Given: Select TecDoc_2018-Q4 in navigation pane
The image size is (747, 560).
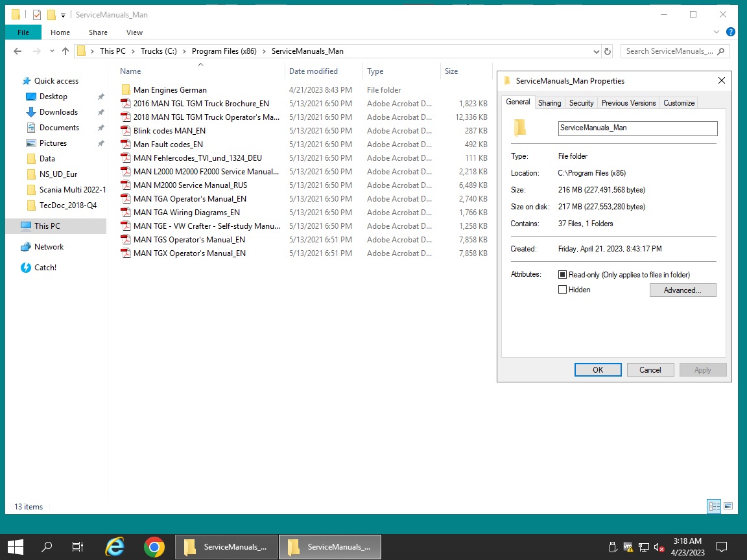Looking at the screenshot, I should pos(62,205).
